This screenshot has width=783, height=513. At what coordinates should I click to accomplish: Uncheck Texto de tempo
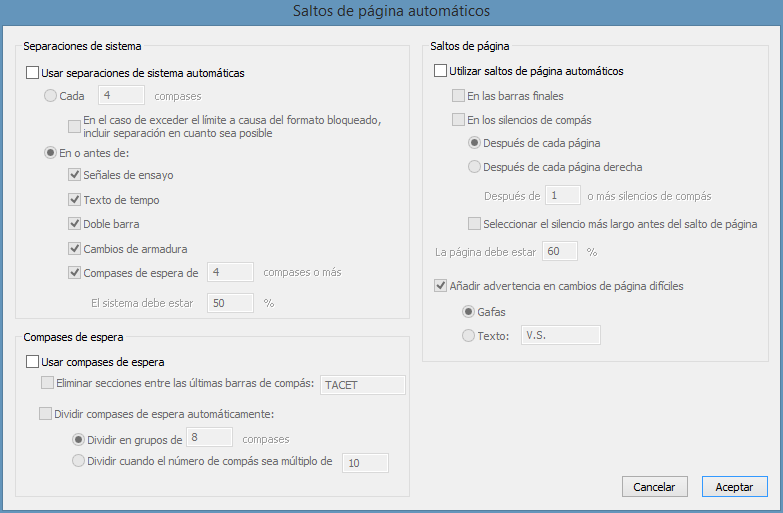(x=74, y=199)
